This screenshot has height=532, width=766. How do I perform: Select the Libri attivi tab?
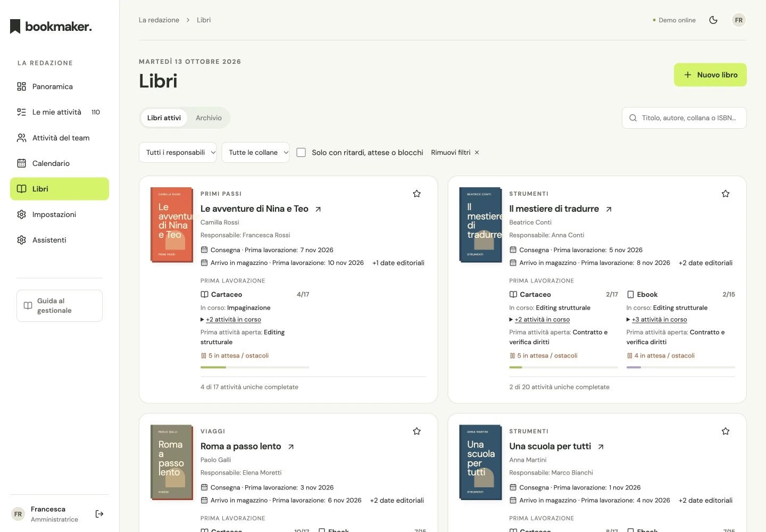click(x=164, y=118)
